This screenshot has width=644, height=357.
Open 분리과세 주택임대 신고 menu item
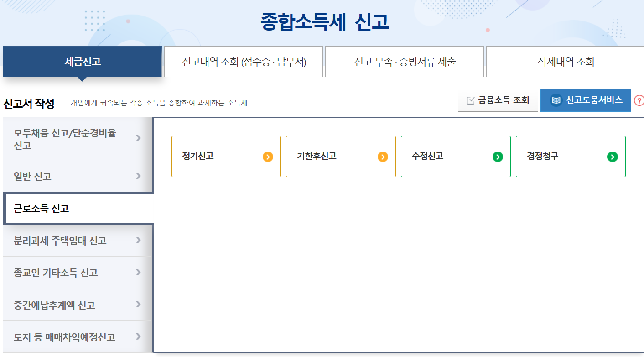coord(78,241)
